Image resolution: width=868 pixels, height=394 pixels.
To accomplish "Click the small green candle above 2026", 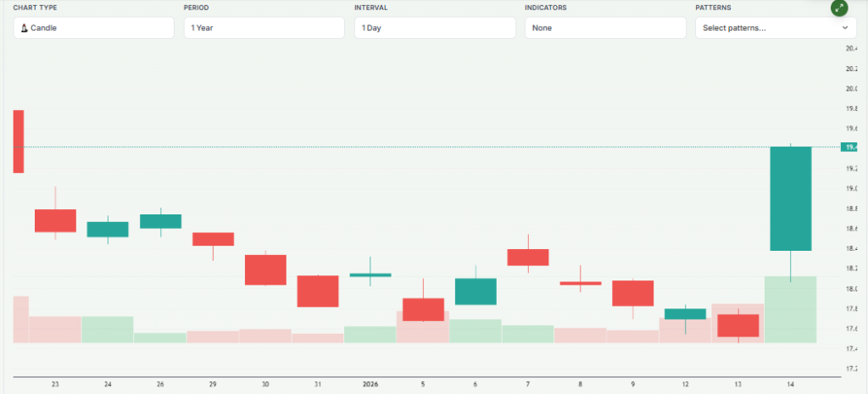I will pos(370,275).
